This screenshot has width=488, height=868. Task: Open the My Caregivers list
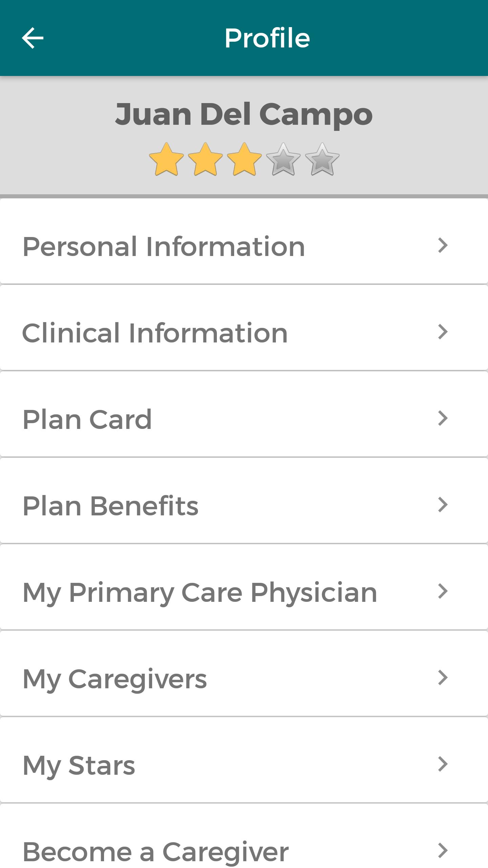(115, 679)
